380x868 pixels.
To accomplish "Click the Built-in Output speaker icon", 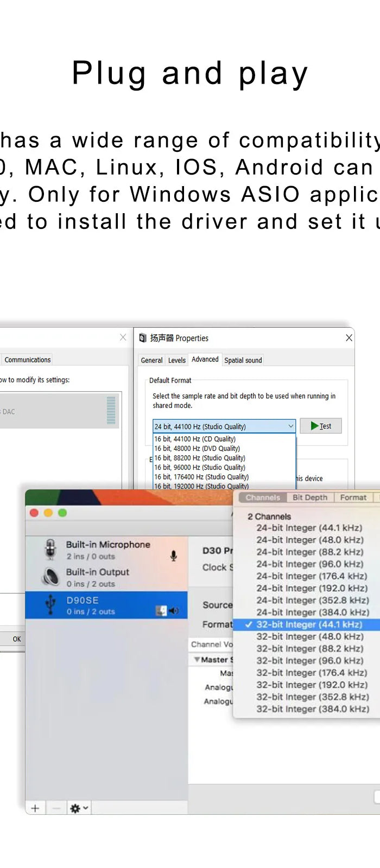I will 50,577.
